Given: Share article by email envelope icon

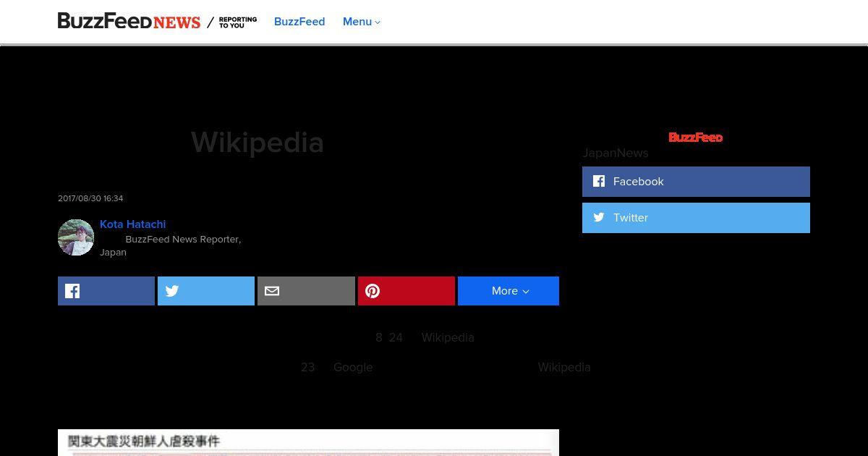Looking at the screenshot, I should pyautogui.click(x=306, y=291).
